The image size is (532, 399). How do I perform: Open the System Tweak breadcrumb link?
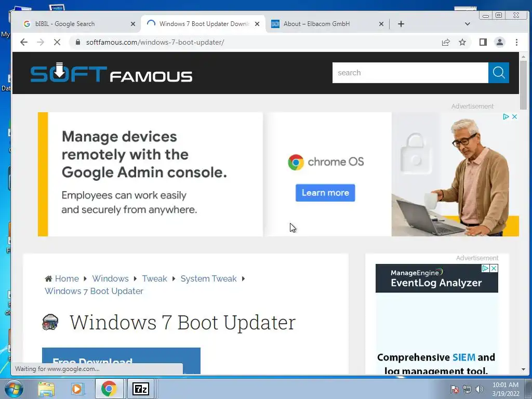pyautogui.click(x=208, y=278)
